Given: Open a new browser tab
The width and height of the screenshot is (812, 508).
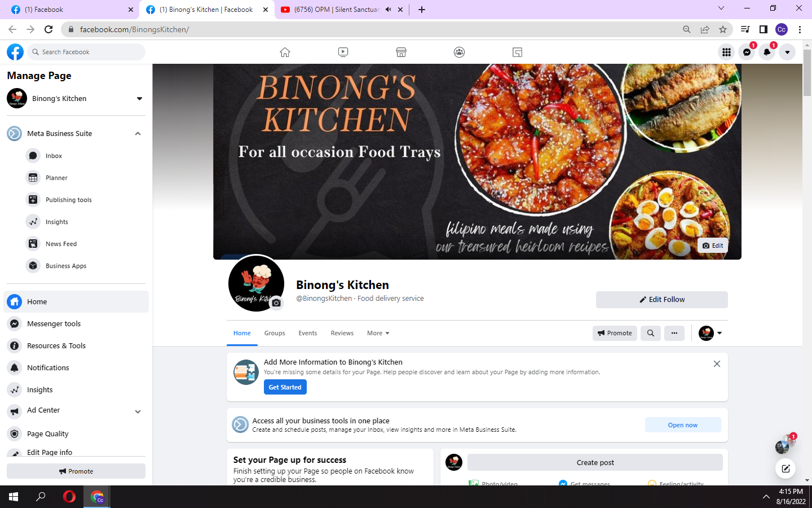Looking at the screenshot, I should [422, 10].
